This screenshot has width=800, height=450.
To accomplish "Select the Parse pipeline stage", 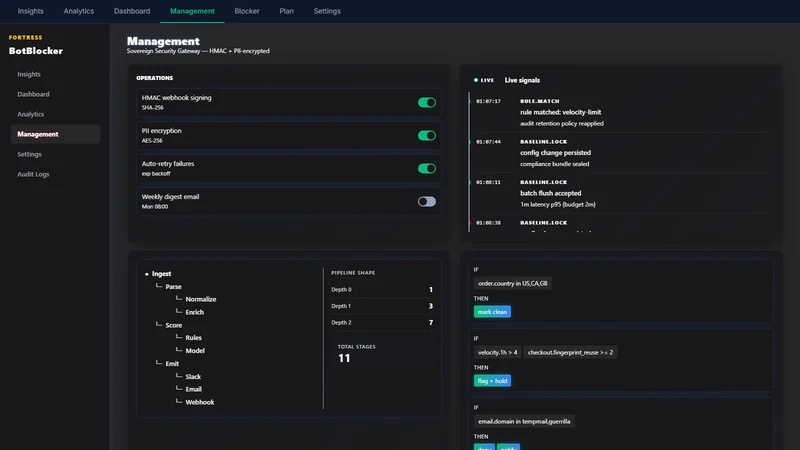I will [173, 287].
